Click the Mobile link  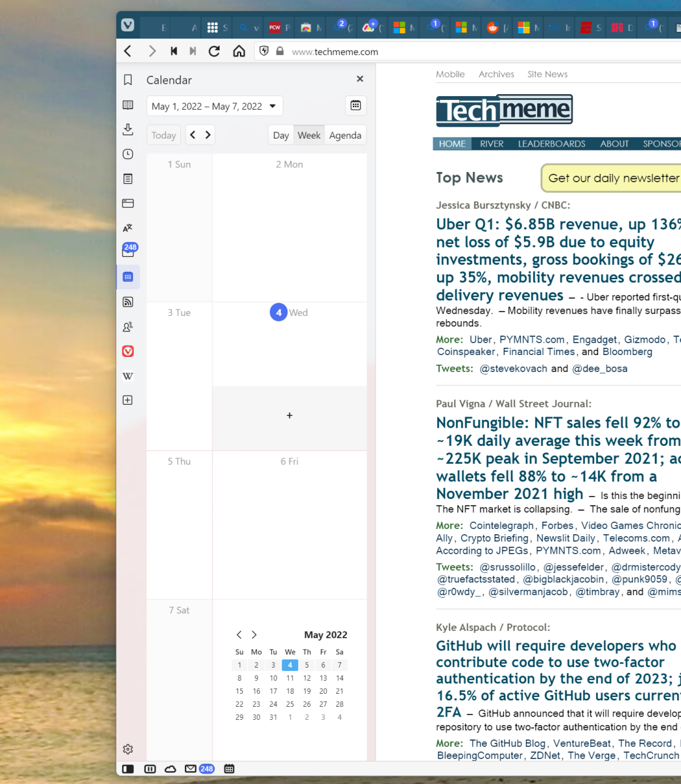(450, 74)
